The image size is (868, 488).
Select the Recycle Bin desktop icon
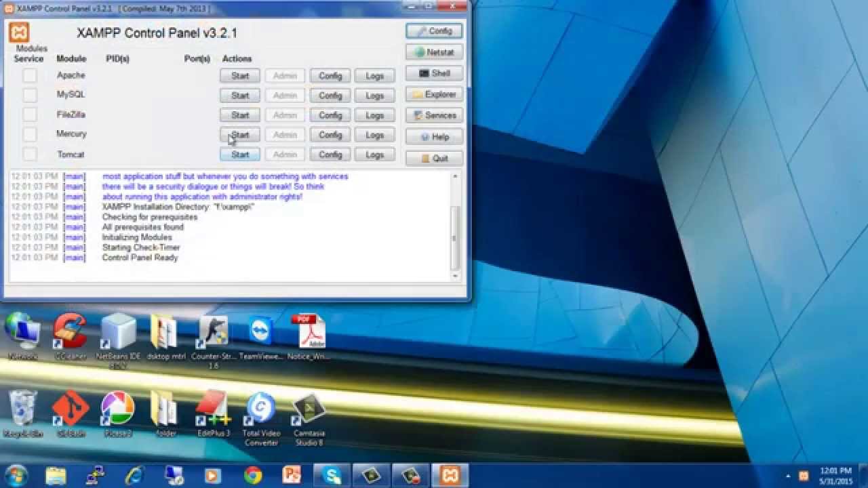[22, 413]
